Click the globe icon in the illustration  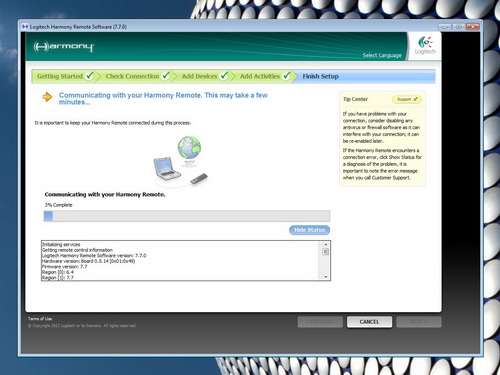[189, 147]
